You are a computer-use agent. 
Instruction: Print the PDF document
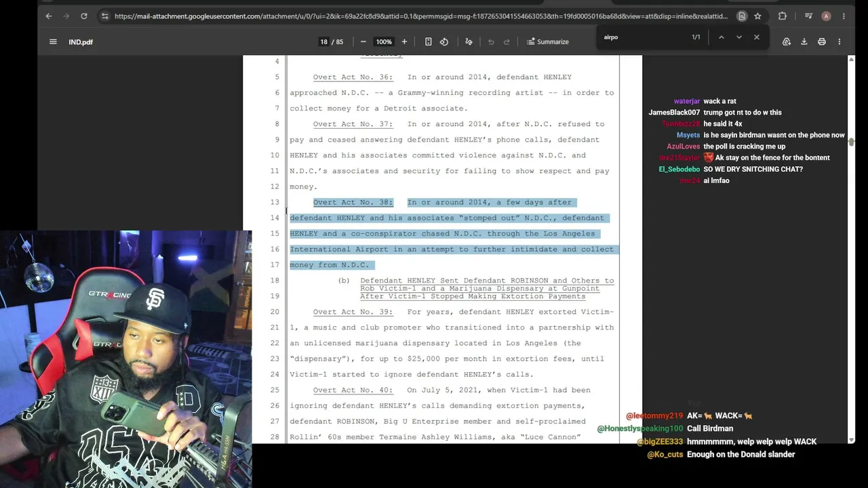[x=822, y=42]
